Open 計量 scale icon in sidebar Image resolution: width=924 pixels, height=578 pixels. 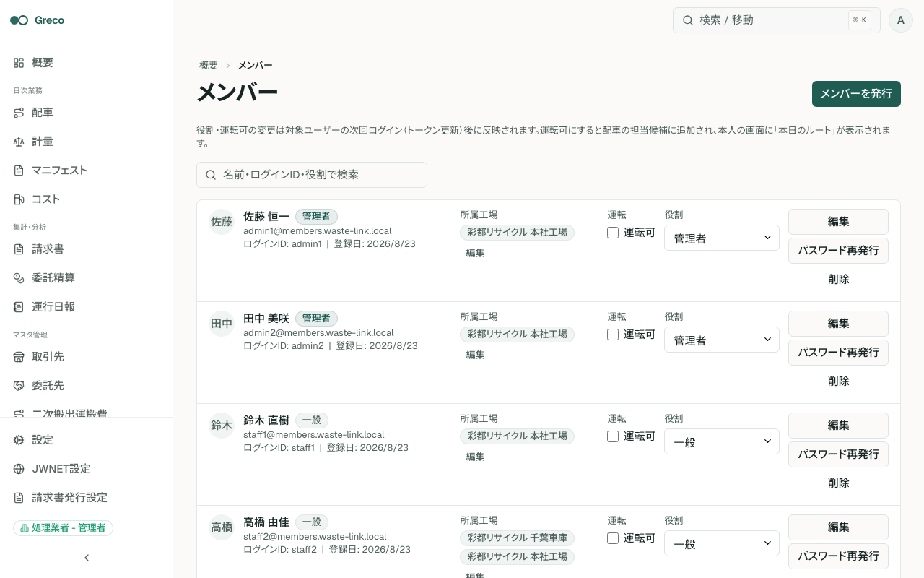[19, 142]
